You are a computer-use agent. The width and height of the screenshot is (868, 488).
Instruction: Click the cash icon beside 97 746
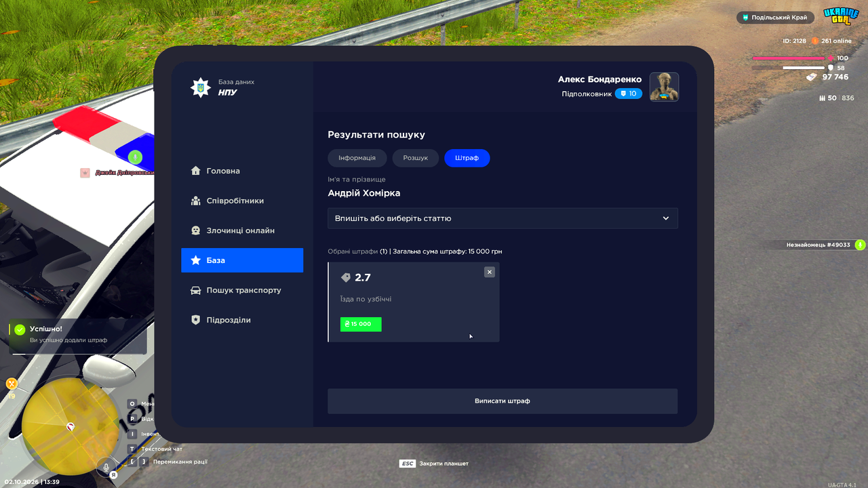(812, 77)
